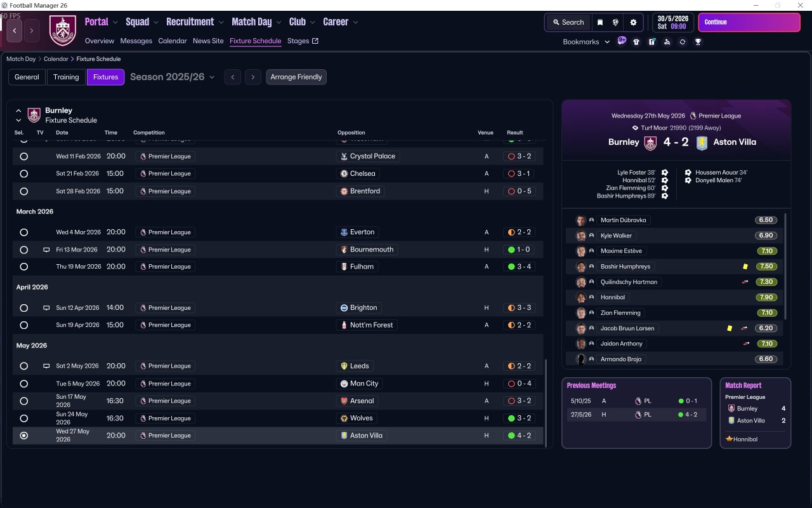The image size is (812, 508).
Task: Open the Season 2025/26 selector dropdown
Action: coord(173,77)
